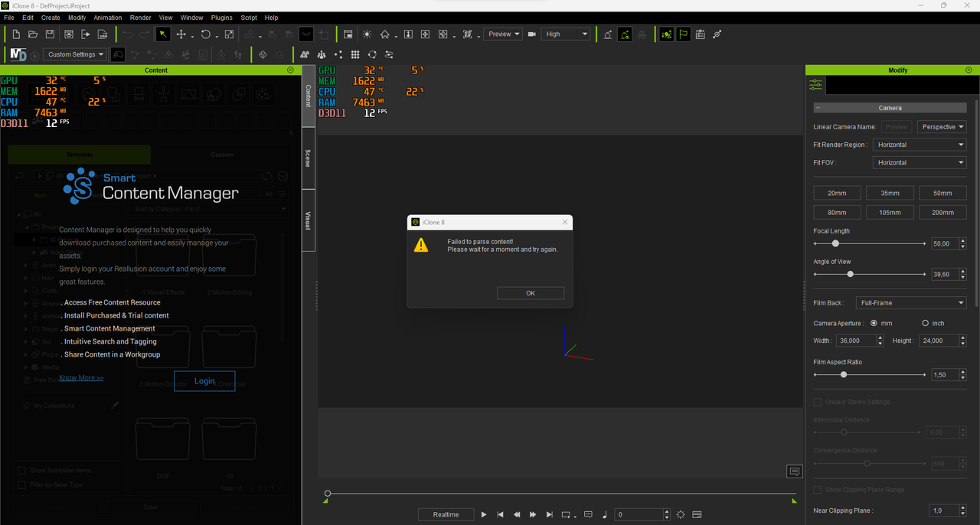The width and height of the screenshot is (980, 525).
Task: Click the Login button in Content Manager
Action: click(x=204, y=381)
